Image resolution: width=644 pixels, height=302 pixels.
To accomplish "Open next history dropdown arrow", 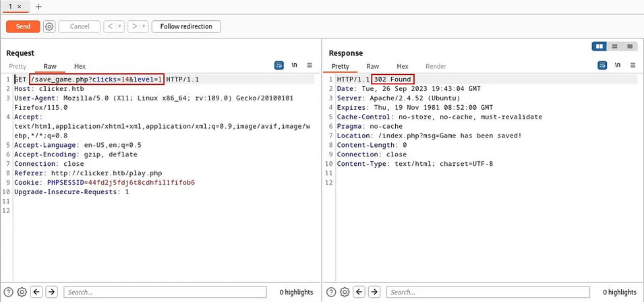I will [x=144, y=26].
